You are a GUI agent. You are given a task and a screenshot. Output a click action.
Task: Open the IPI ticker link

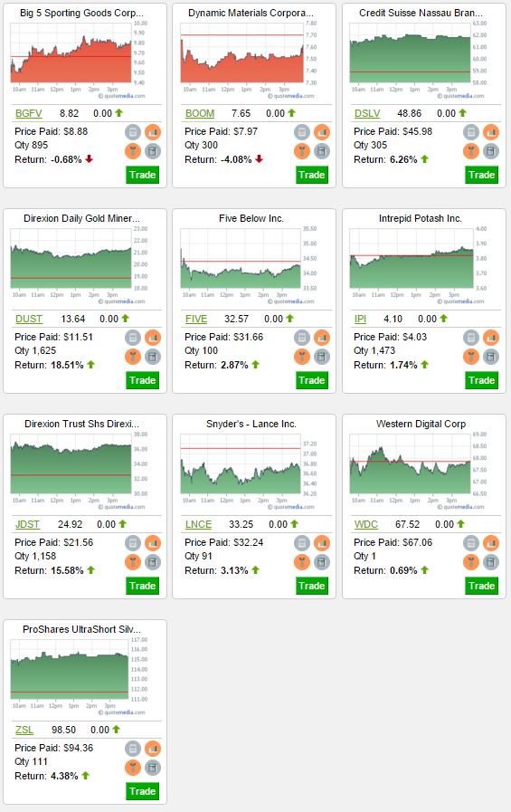point(361,319)
